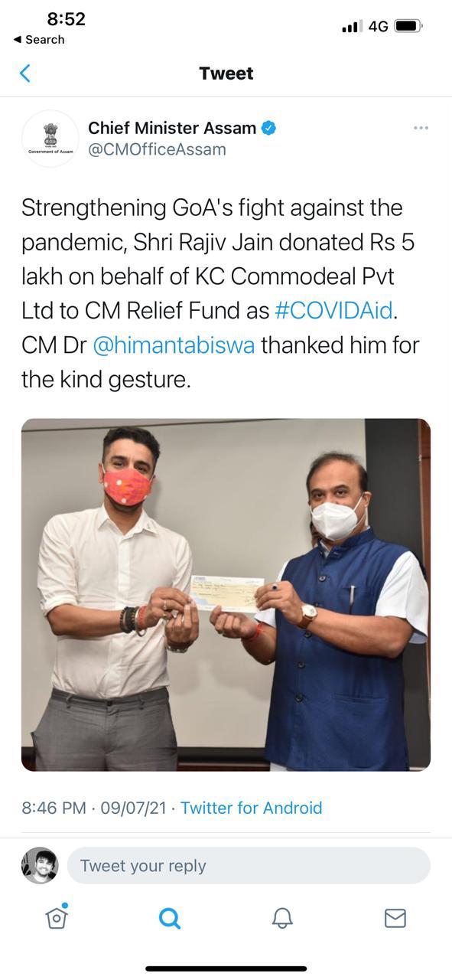The height and width of the screenshot is (980, 452).
Task: Tap the Twitter for Android source link
Action: click(252, 808)
